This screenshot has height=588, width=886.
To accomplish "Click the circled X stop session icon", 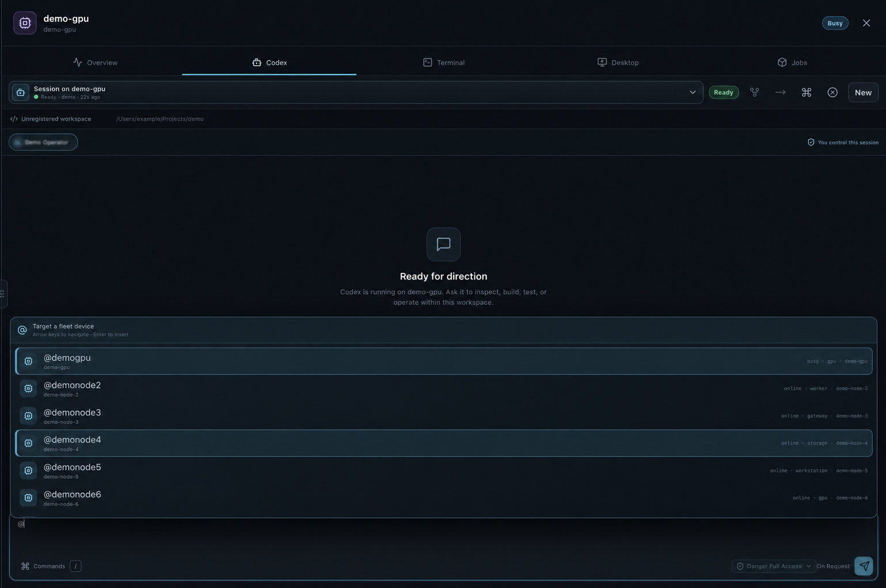I will point(832,92).
